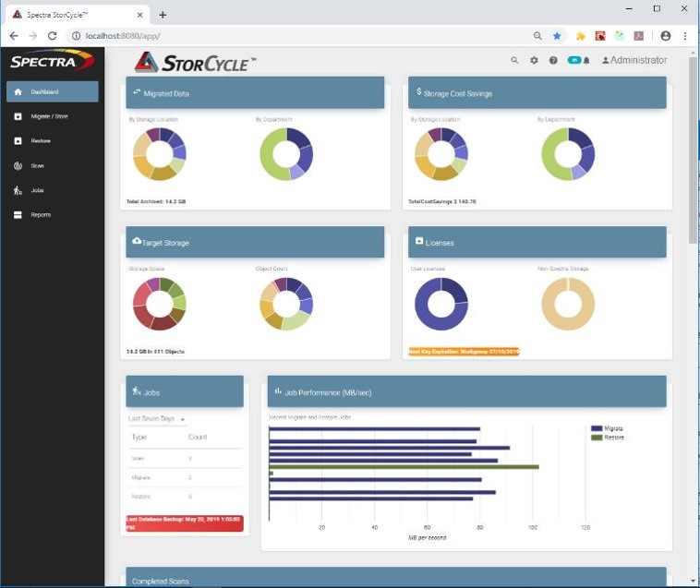Click the Next Key Expiration orange banner
The height and width of the screenshot is (588, 700).
[464, 352]
